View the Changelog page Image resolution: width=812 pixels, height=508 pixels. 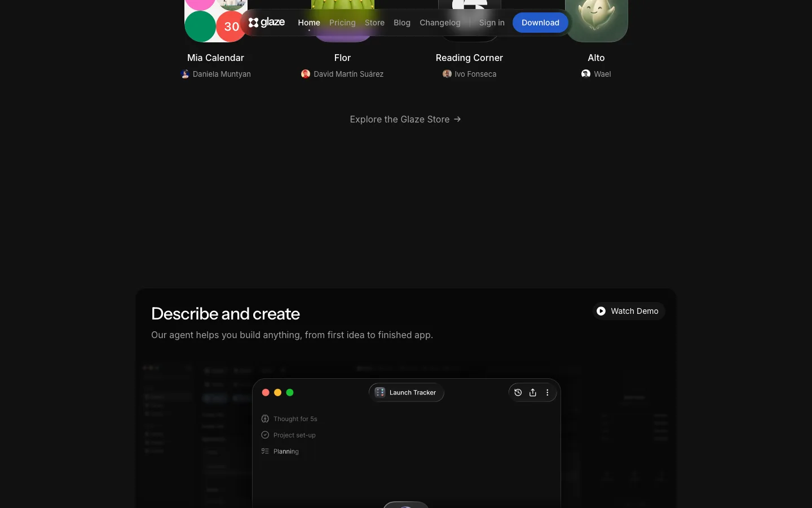point(440,23)
